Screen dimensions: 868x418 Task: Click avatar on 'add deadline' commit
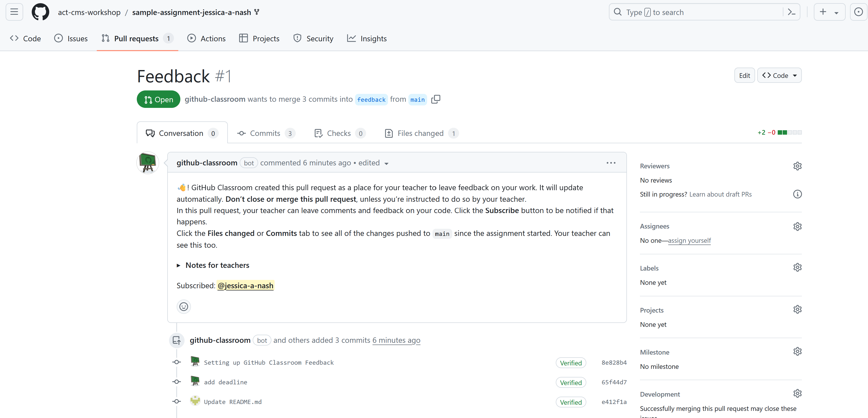click(x=195, y=381)
